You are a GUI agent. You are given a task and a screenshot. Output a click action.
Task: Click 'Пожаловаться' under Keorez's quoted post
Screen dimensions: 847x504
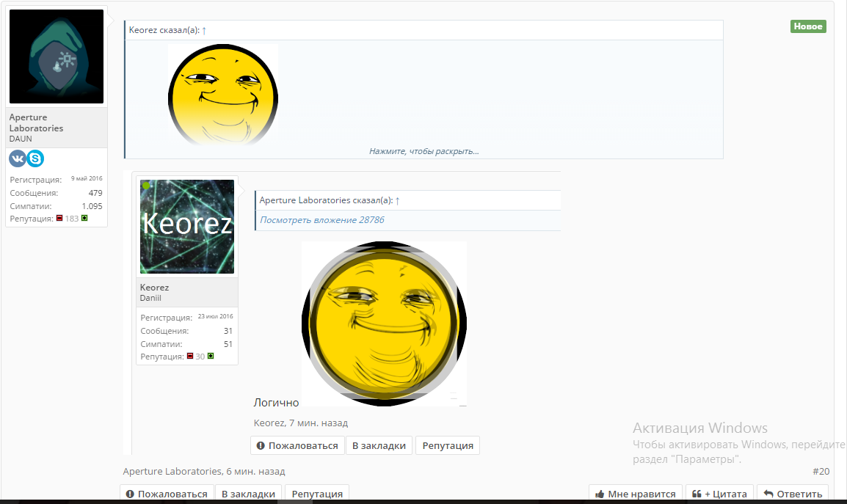tap(298, 445)
